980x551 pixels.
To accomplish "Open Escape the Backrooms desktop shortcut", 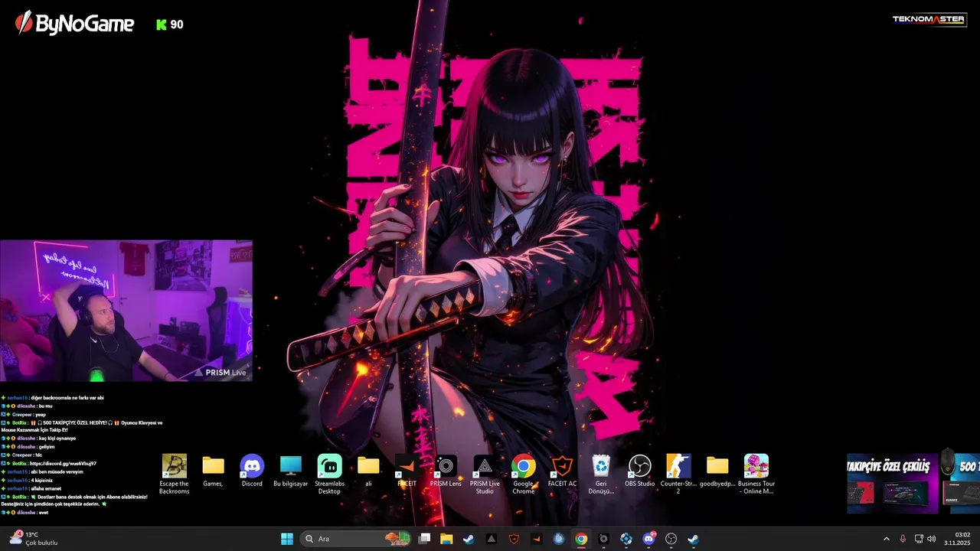I will coord(174,474).
